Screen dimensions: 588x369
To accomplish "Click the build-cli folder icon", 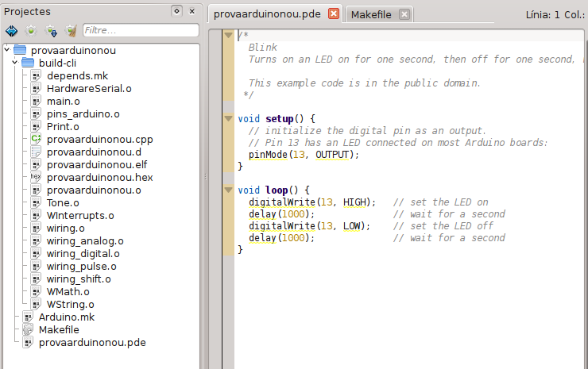I will tap(28, 63).
